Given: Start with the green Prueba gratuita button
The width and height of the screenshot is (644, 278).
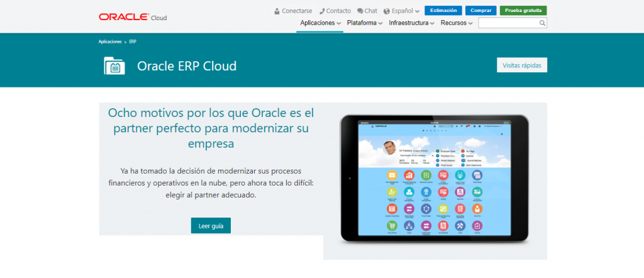Looking at the screenshot, I should (x=523, y=11).
